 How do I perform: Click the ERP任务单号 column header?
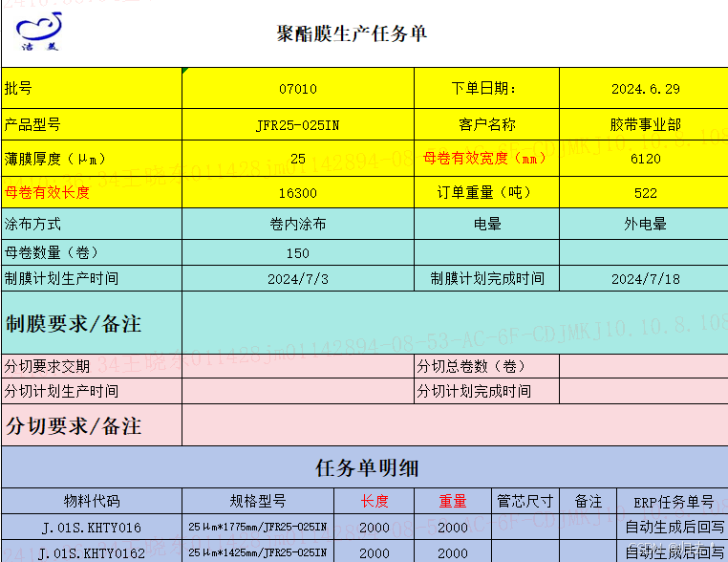coord(673,501)
